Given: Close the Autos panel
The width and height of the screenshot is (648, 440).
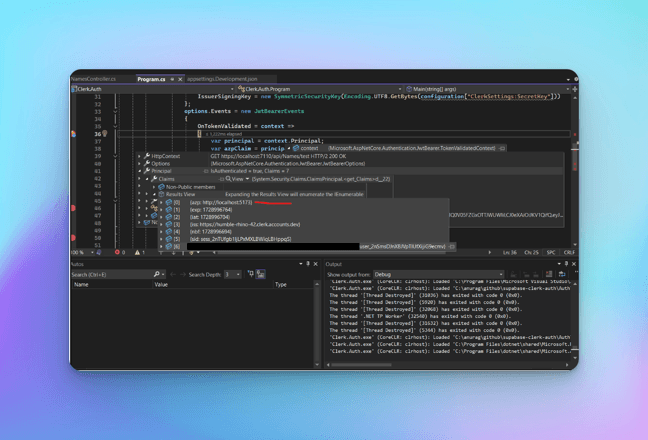Looking at the screenshot, I should pyautogui.click(x=316, y=264).
